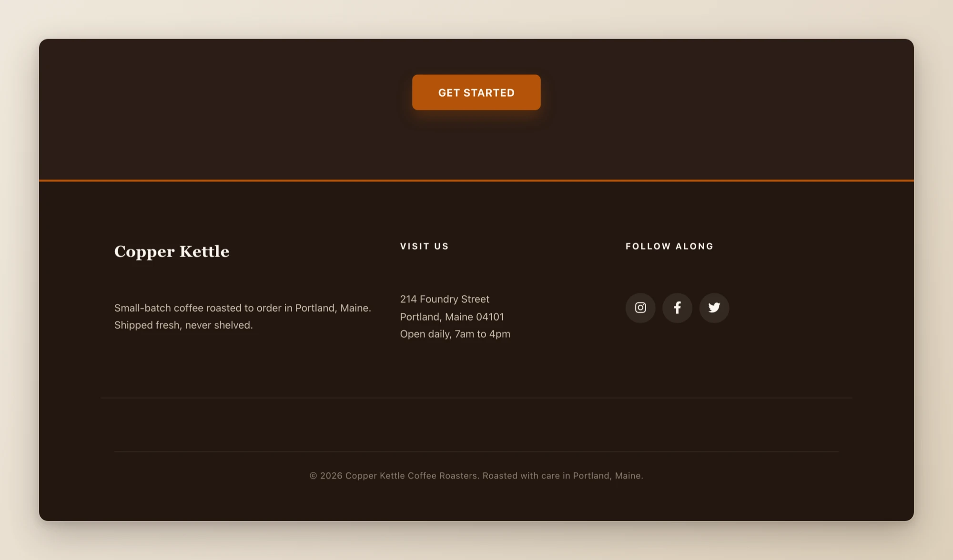Image resolution: width=953 pixels, height=560 pixels.
Task: Click the 214 Foundry Street address line
Action: click(445, 299)
